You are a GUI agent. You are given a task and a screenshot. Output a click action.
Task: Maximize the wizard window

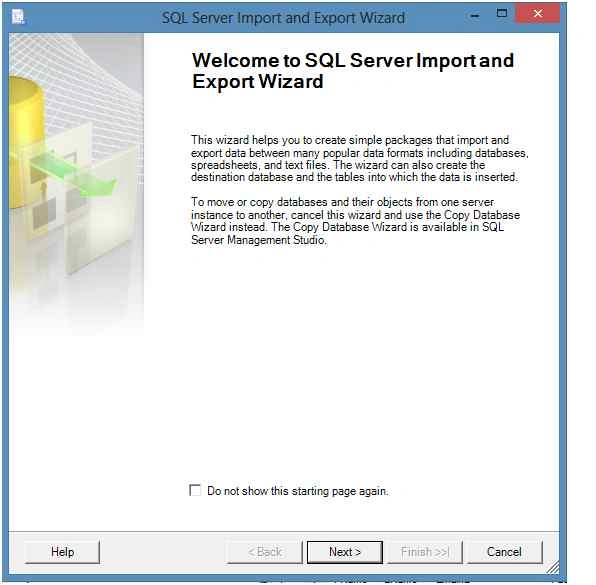point(502,14)
